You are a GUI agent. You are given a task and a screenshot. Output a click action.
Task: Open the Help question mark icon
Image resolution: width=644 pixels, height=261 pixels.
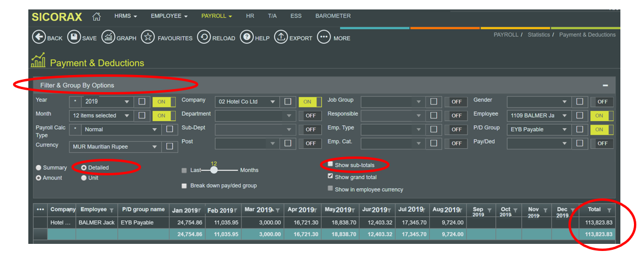(246, 37)
